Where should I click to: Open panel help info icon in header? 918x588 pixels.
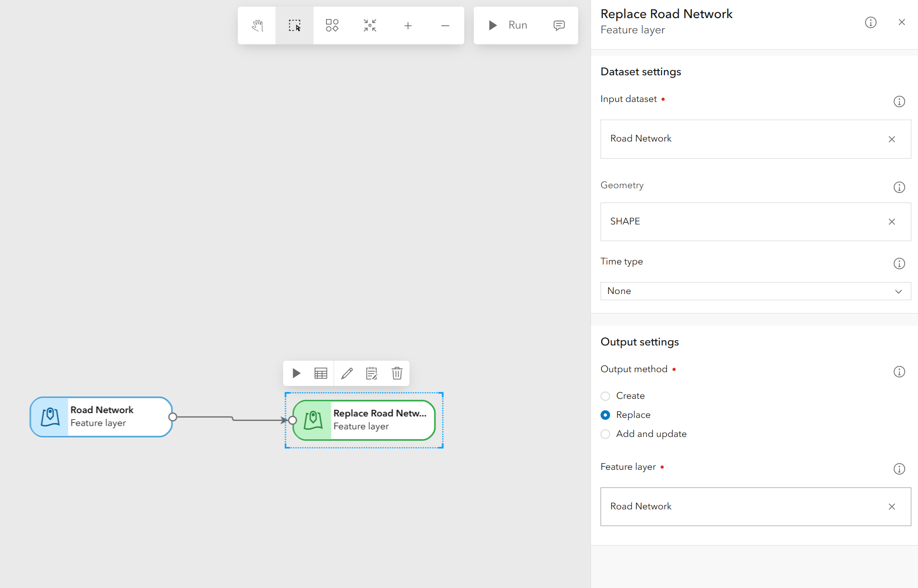[870, 22]
